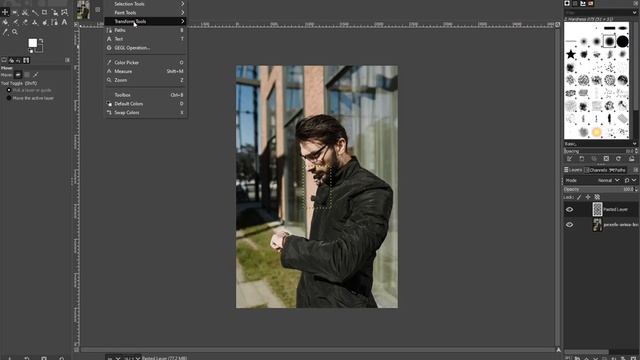640x360 pixels.
Task: Open the Tool Options tab
Action: [x=4, y=60]
